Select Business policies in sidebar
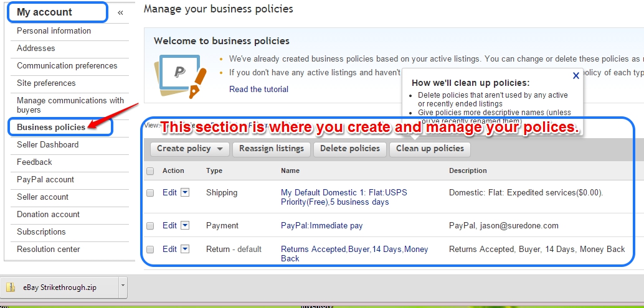This screenshot has width=644, height=308. (51, 127)
